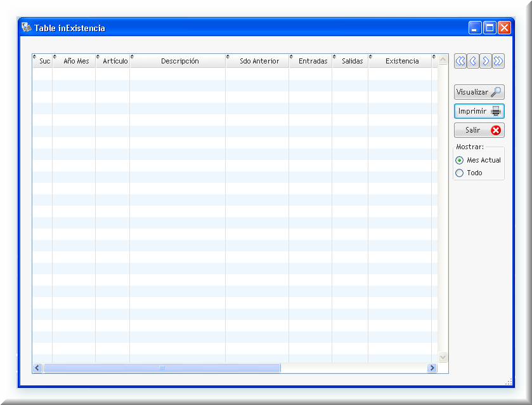This screenshot has width=532, height=405.
Task: Sort by the Año Mes column header
Action: pyautogui.click(x=74, y=61)
